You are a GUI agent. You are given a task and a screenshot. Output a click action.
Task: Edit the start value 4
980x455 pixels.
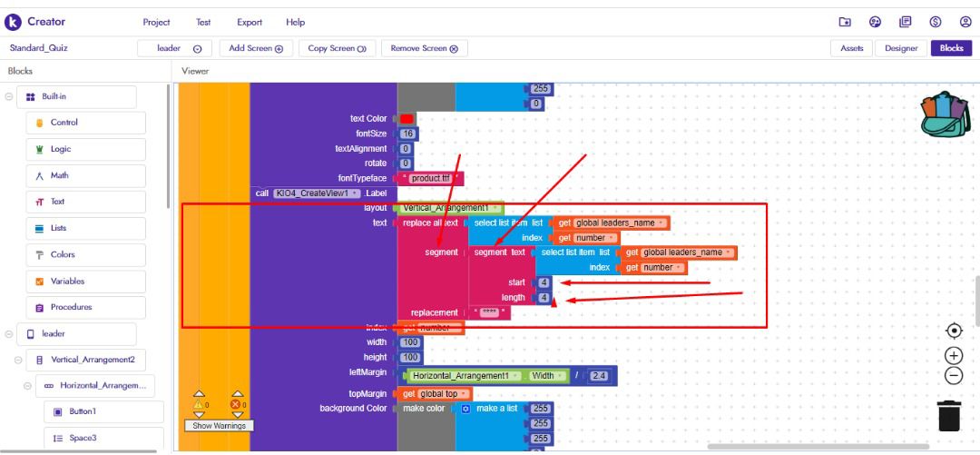click(x=544, y=282)
